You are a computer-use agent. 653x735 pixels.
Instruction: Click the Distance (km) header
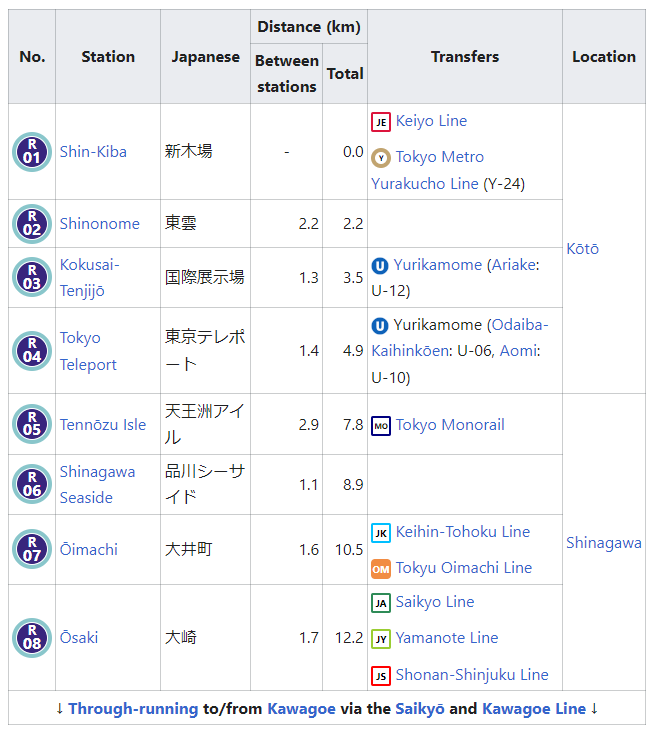click(x=309, y=27)
